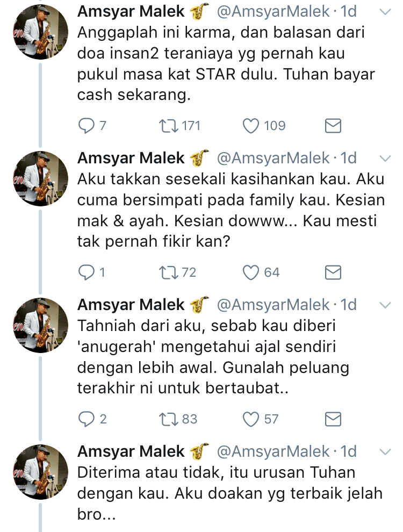Like the 'Aku takkan sesekali' tweet
The width and height of the screenshot is (403, 532).
251,272
